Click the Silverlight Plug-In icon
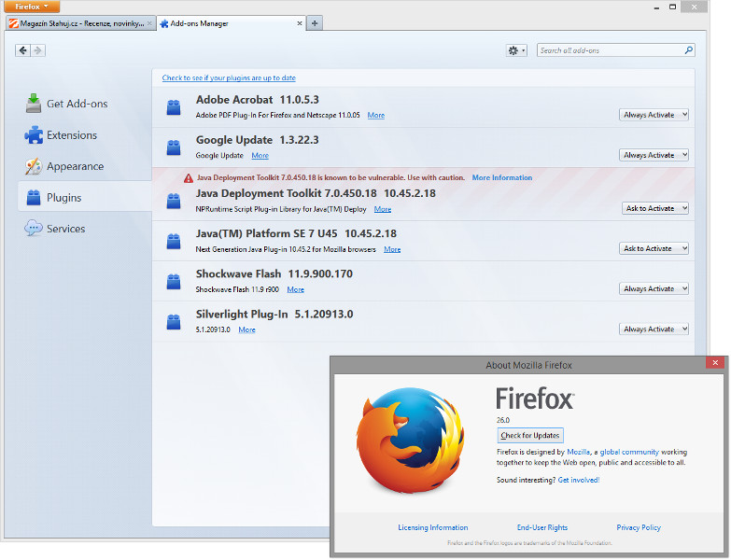 174,322
